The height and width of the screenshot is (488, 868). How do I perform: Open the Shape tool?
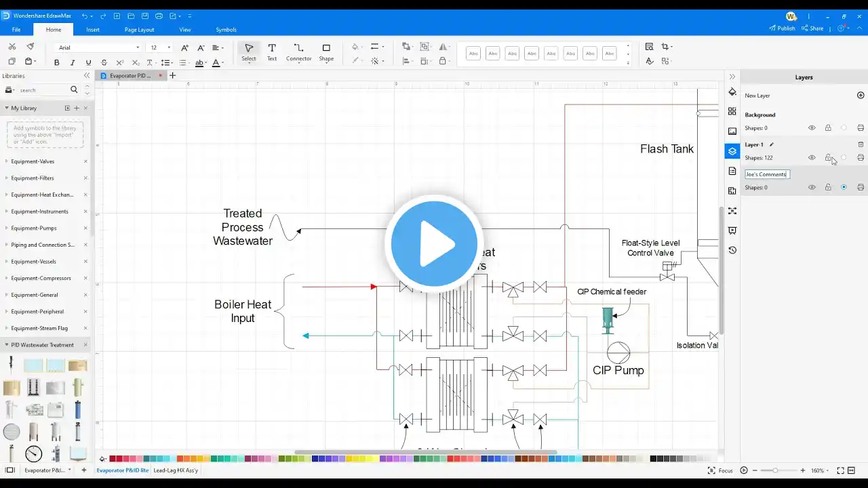[326, 52]
